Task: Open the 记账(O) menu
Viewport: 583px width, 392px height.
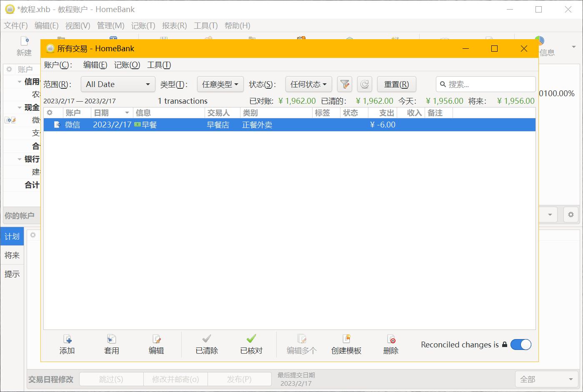Action: [127, 65]
